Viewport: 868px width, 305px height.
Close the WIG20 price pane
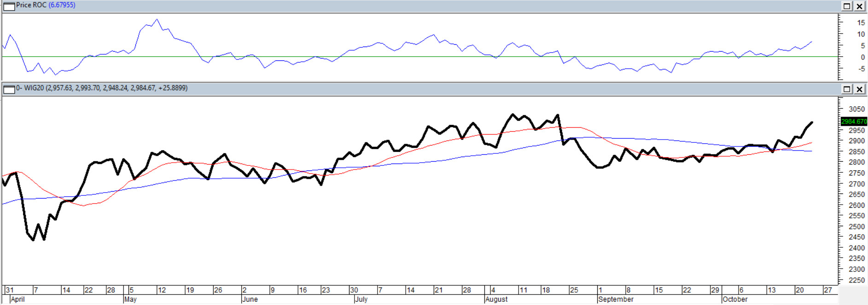click(x=859, y=89)
